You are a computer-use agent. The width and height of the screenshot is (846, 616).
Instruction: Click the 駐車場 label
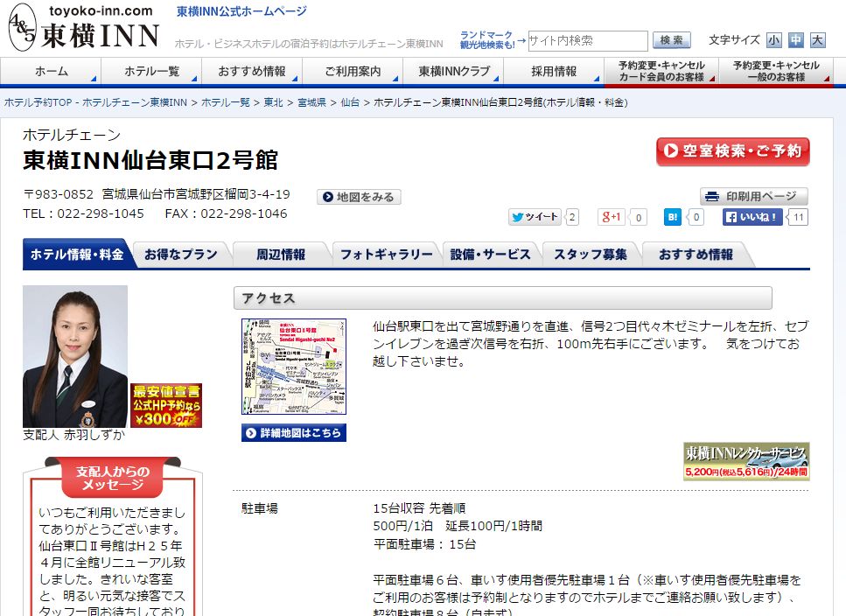click(260, 508)
